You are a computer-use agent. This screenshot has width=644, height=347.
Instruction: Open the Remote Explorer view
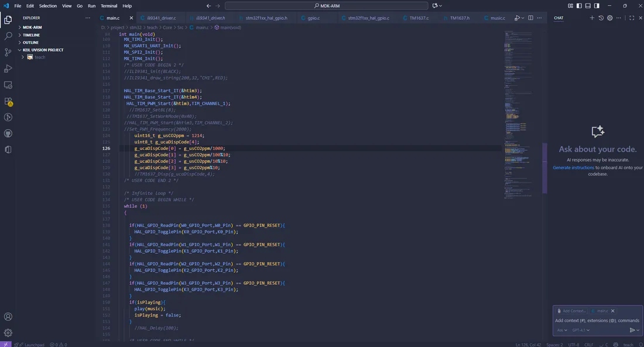[x=8, y=85]
